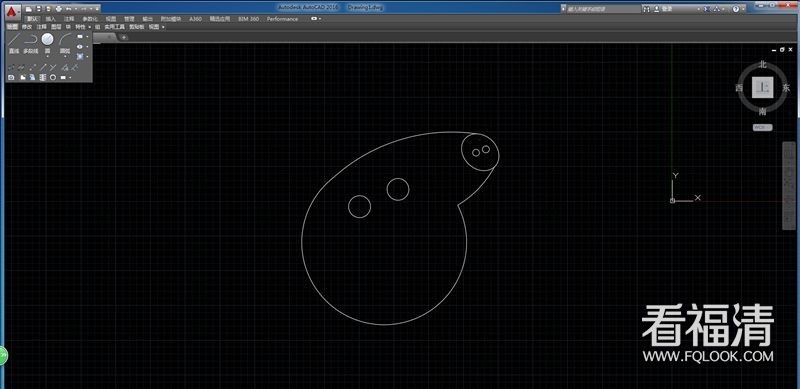The height and width of the screenshot is (389, 800).
Task: Click the Help question mark icon
Action: 736,9
